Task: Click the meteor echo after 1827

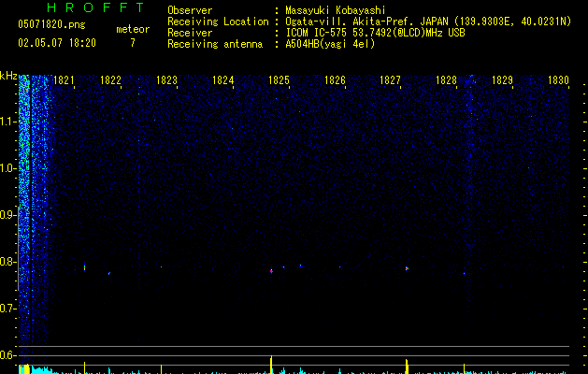Action: 407,268
